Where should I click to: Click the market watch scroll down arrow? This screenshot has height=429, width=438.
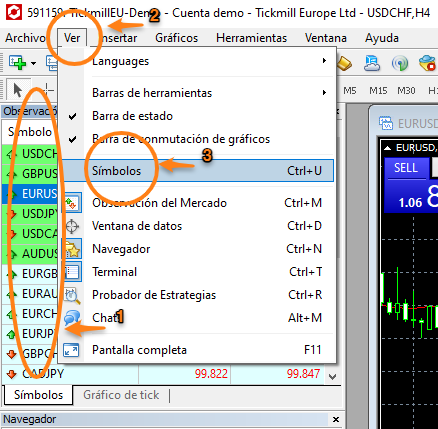(332, 377)
